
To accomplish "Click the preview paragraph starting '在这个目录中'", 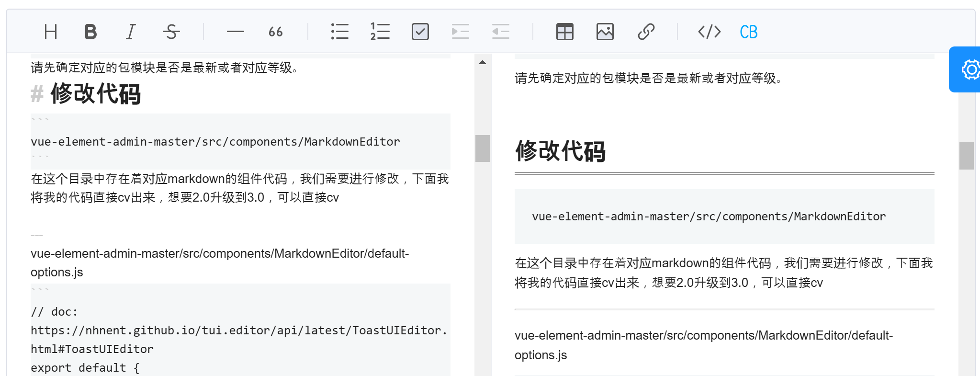I will pos(724,273).
